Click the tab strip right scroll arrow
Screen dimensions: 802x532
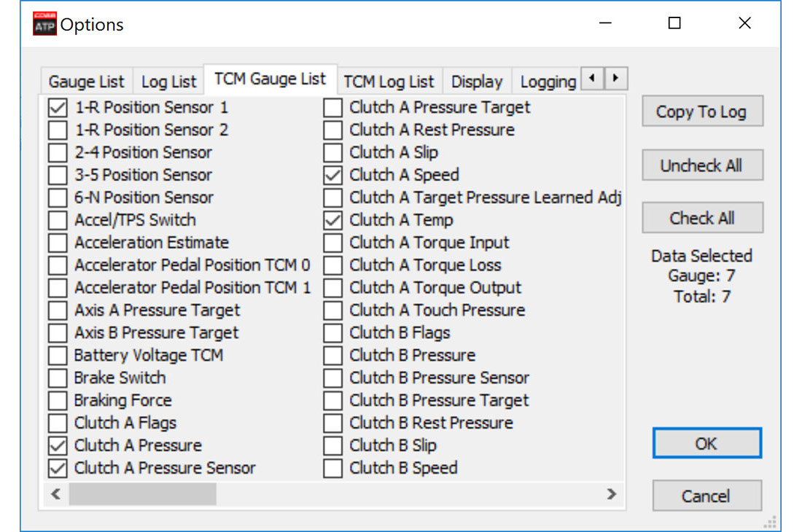(615, 78)
